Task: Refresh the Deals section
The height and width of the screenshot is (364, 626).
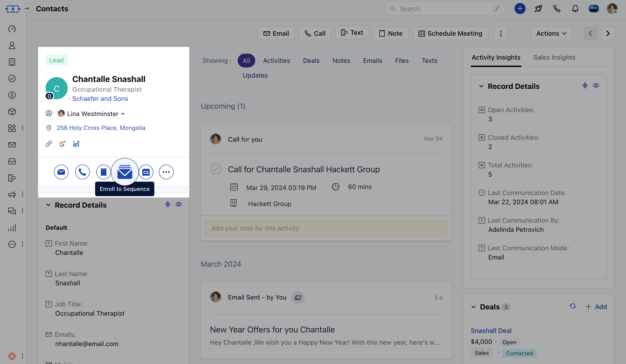Action: [x=573, y=306]
